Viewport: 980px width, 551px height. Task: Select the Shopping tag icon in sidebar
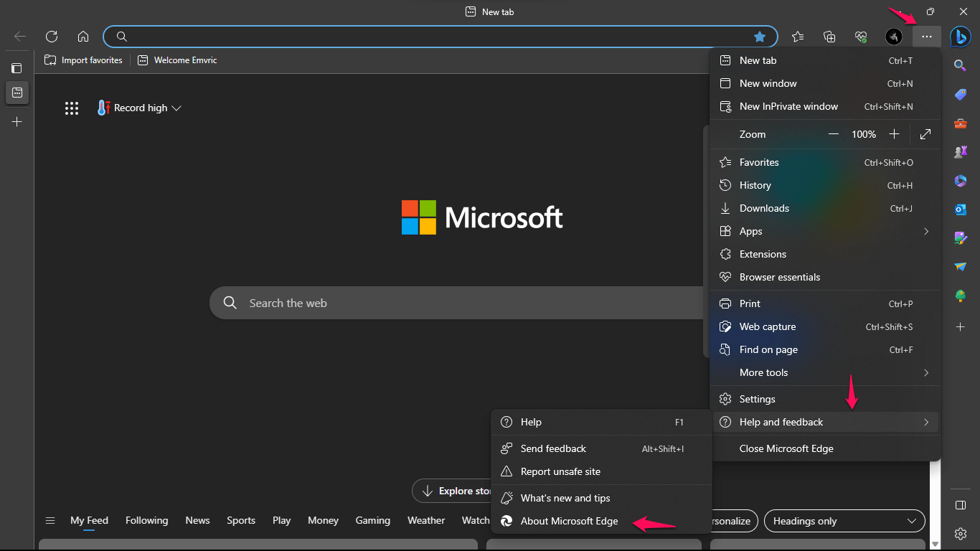960,94
